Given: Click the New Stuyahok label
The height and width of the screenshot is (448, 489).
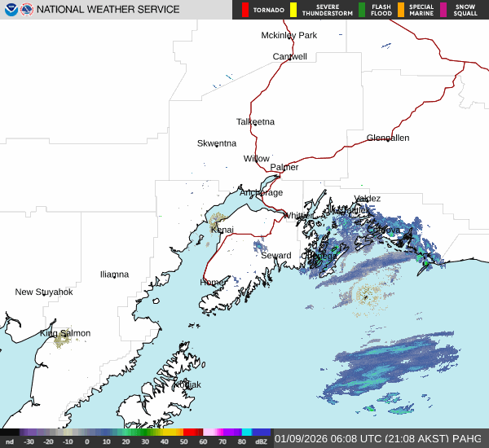Looking at the screenshot, I should pyautogui.click(x=44, y=292).
